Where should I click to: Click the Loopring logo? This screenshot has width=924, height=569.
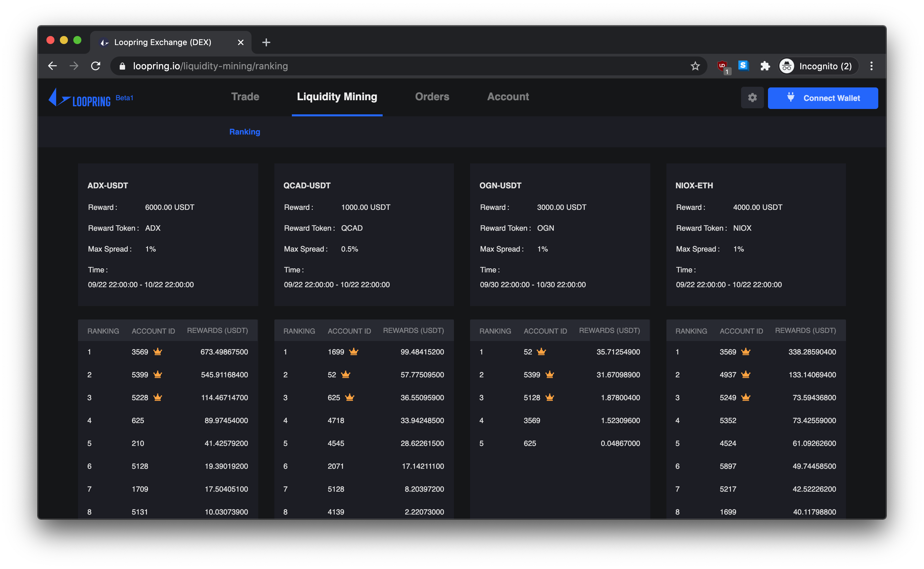pyautogui.click(x=80, y=98)
